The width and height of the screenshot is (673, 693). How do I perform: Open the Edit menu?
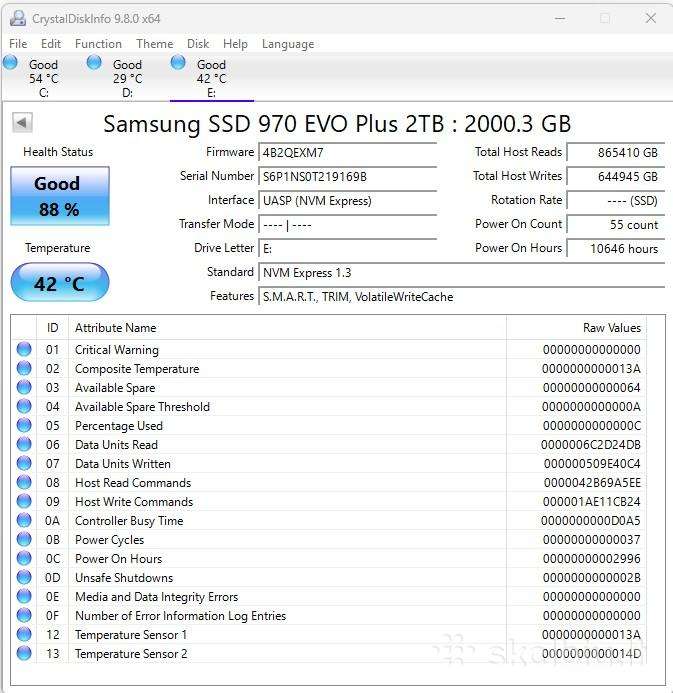(x=51, y=44)
